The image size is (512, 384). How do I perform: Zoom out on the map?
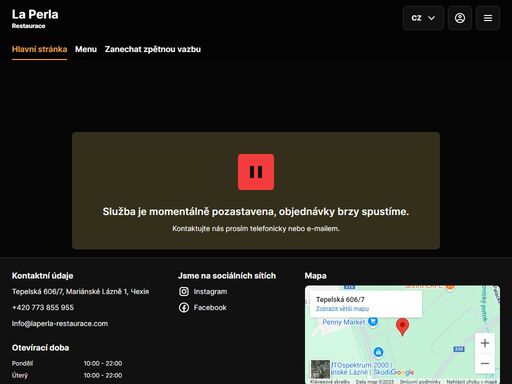(x=485, y=363)
